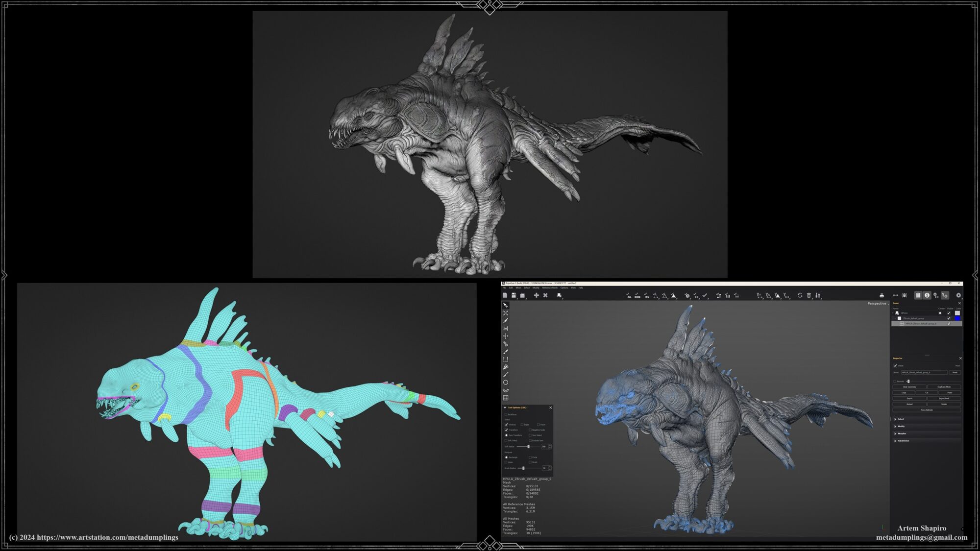The image size is (980, 551).
Task: Activate the Patch grid tool
Action: (x=506, y=398)
